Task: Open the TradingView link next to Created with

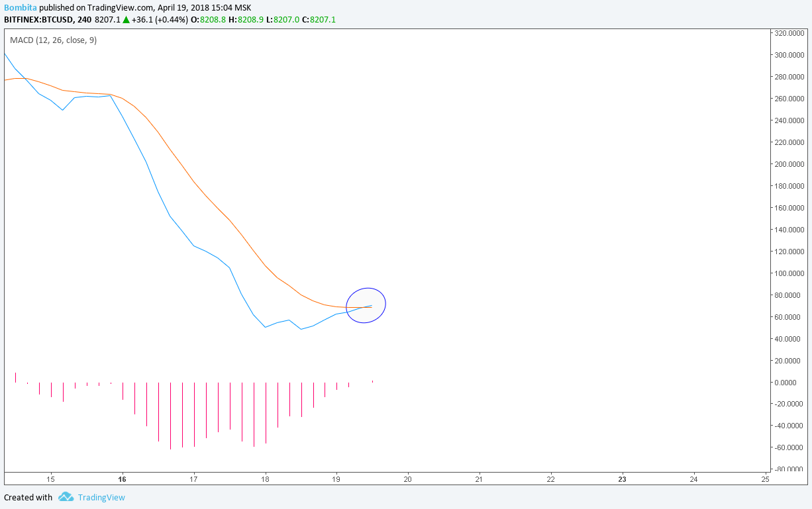Action: (101, 497)
